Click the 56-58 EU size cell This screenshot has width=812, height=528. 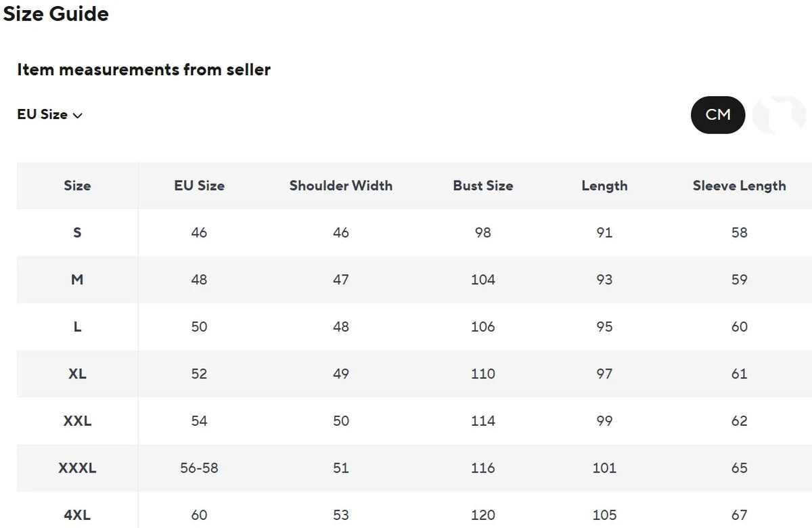pos(199,468)
